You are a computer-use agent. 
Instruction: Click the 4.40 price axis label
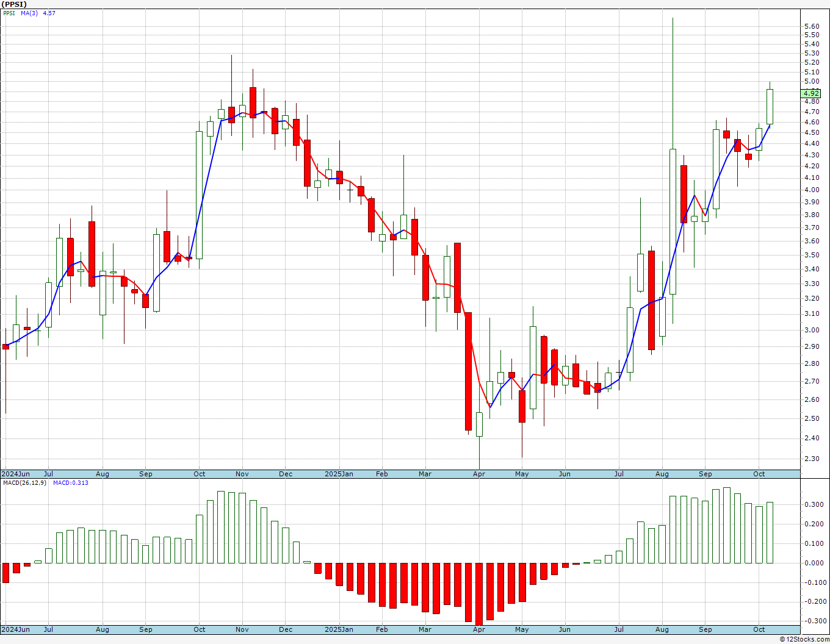point(812,143)
